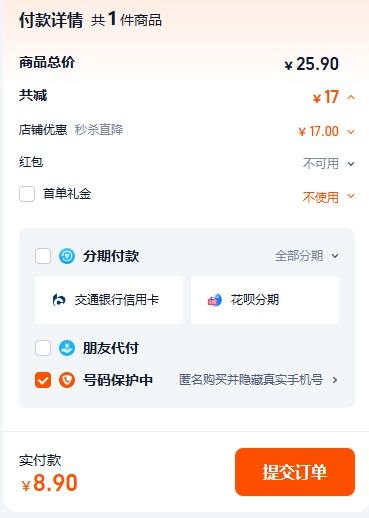Select 交通银行信用卡 payment option
The height and width of the screenshot is (518, 369).
pos(109,300)
